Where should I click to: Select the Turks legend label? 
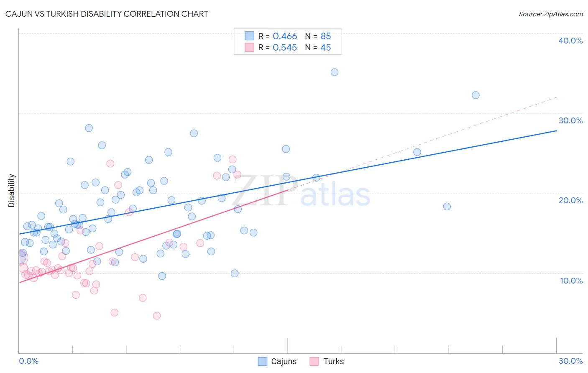coord(333,361)
